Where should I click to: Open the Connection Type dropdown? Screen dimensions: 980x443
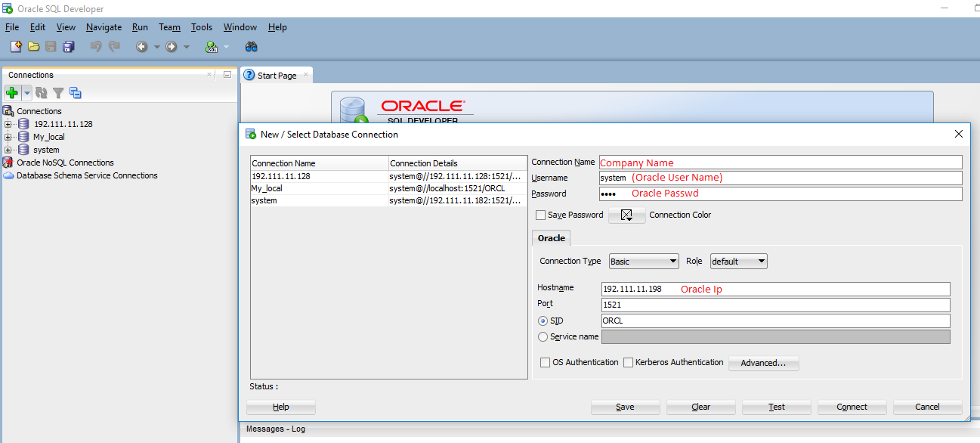644,262
